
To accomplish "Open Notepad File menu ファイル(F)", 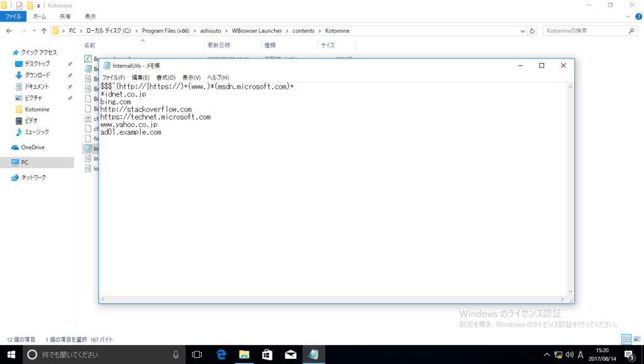I will coord(113,77).
